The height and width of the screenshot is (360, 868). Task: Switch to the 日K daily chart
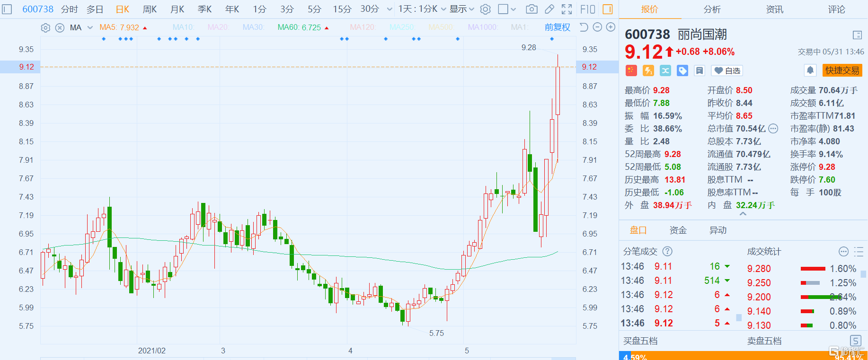(123, 9)
